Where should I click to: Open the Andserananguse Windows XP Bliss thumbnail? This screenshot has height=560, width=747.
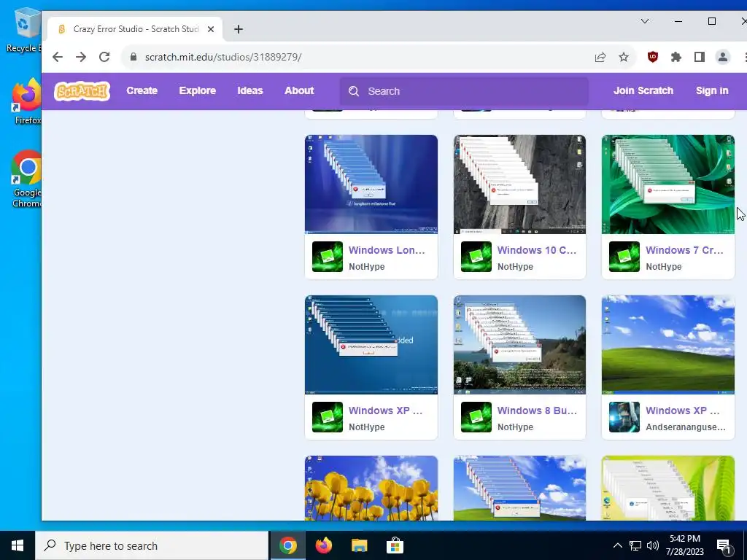click(x=668, y=345)
